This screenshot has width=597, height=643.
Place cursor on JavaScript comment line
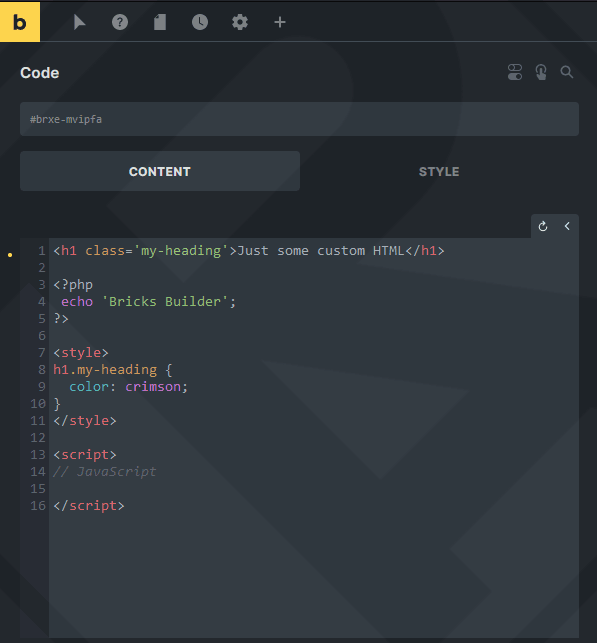(x=105, y=472)
